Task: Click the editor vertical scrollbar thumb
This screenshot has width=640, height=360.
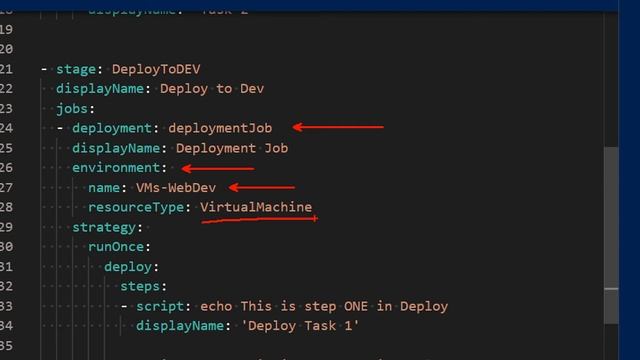Action: click(x=611, y=236)
